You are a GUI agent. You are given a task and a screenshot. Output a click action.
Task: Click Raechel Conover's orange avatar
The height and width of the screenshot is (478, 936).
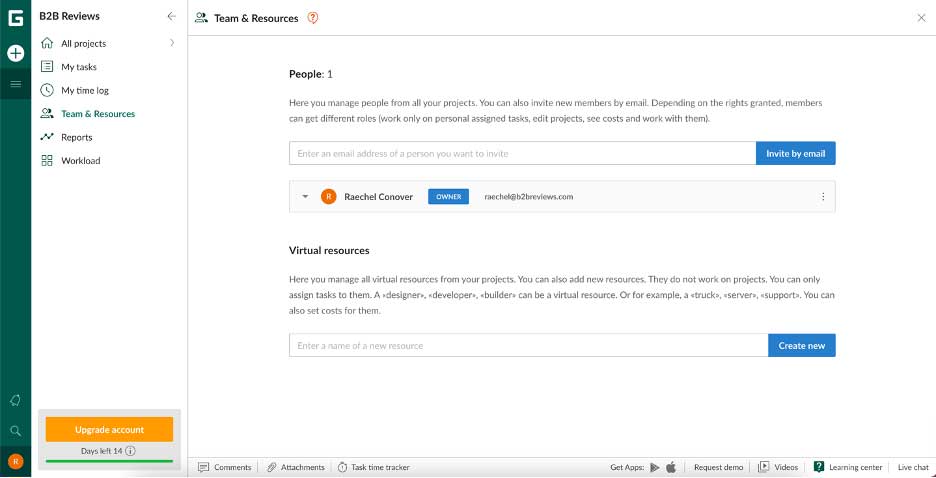tap(328, 196)
